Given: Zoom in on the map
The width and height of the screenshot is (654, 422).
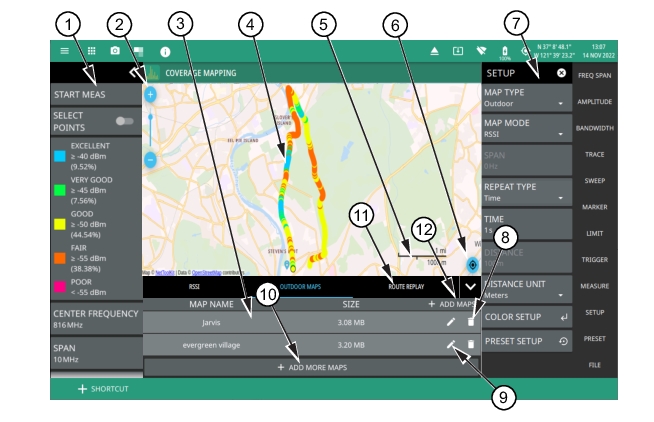Looking at the screenshot, I should 150,95.
